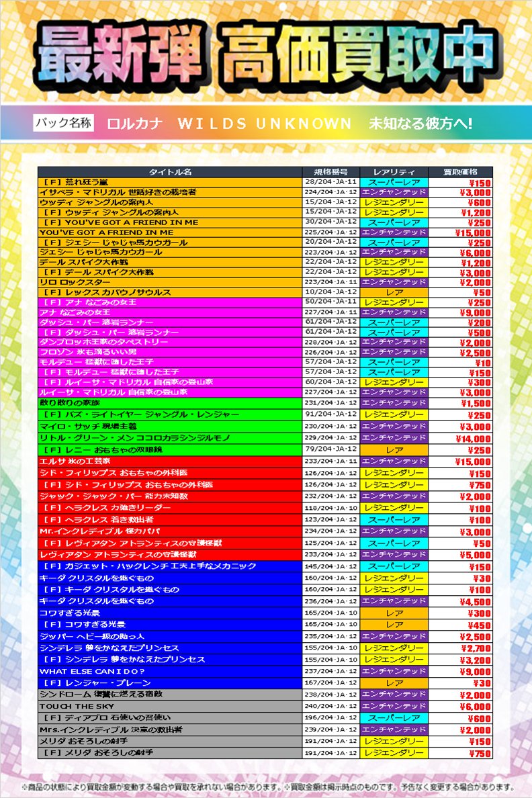532x798 pixels.
Task: Select [F] ディアブロ 石使いの召使い title
Action: click(x=170, y=719)
